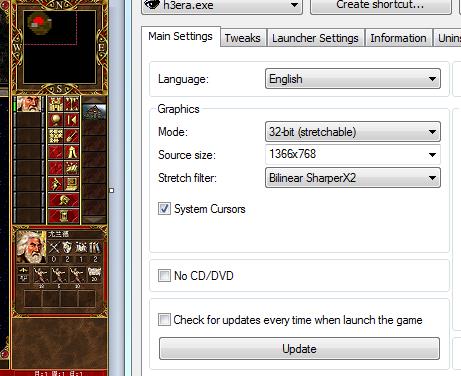
Task: Click the castle Kingdom Overview icon
Action: click(56, 104)
